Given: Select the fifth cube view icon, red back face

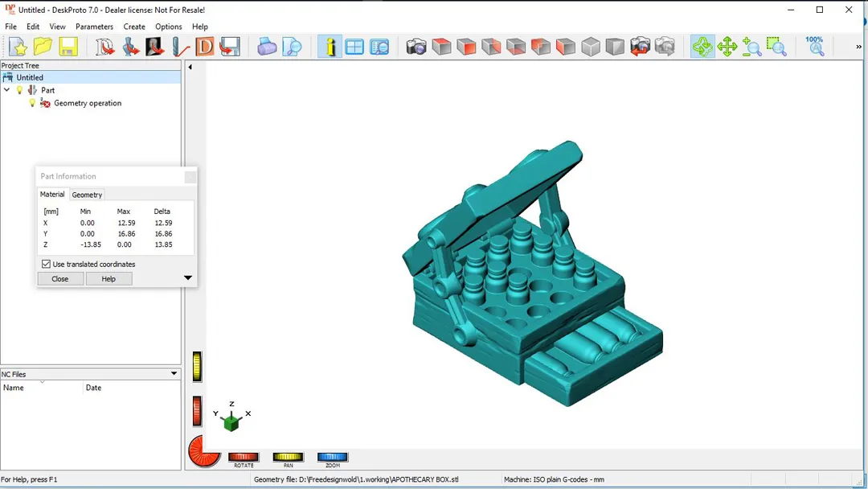Looking at the screenshot, I should point(541,47).
